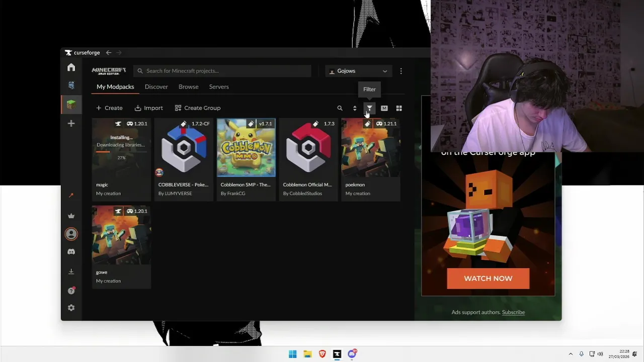Click the M toggle icon in toolbar
The width and height of the screenshot is (644, 362).
tap(384, 108)
